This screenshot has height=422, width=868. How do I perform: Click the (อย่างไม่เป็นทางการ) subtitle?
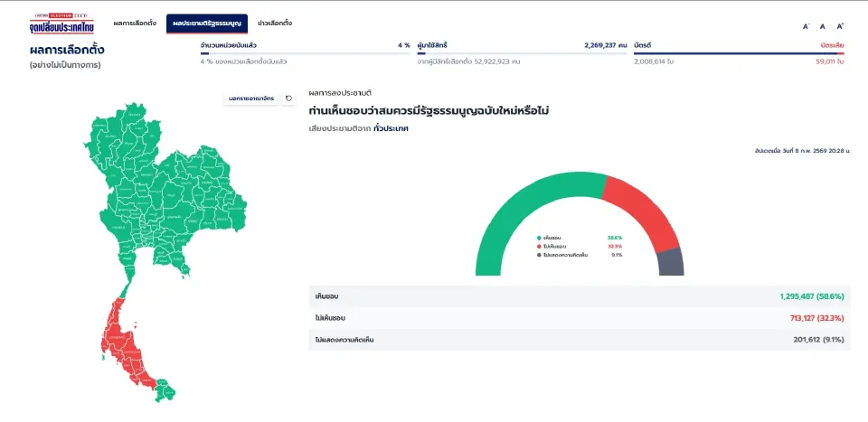click(65, 65)
